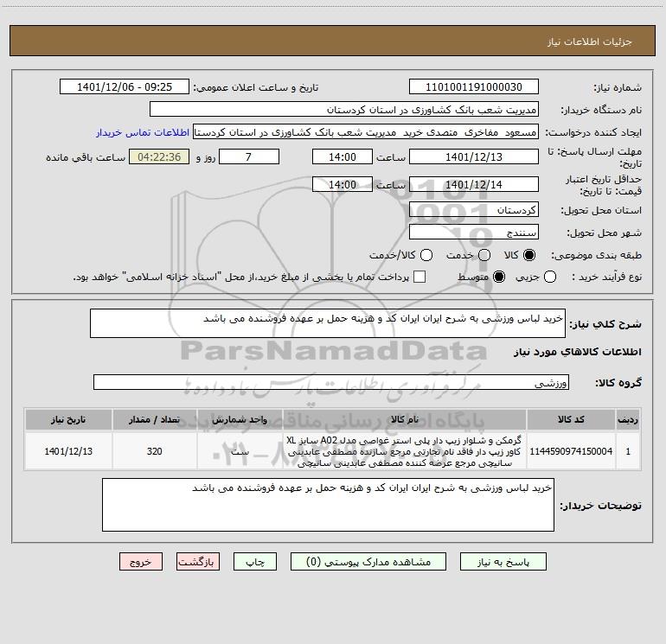Click the اطلاعات کالاهای مورد نیاز heading

[577, 352]
